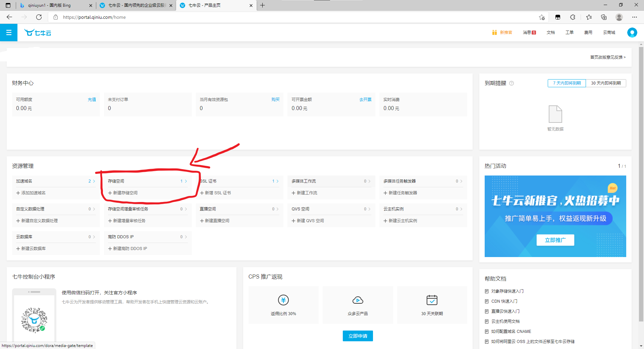Click 新增 SSL 证书 plus link
This screenshot has height=349, width=644.
click(215, 193)
